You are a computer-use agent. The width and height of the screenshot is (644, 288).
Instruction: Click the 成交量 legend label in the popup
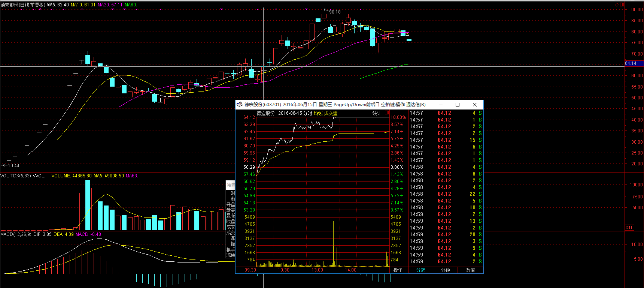coord(331,113)
